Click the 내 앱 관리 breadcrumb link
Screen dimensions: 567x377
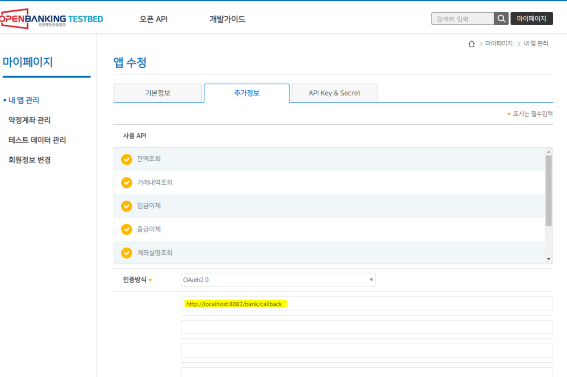536,43
